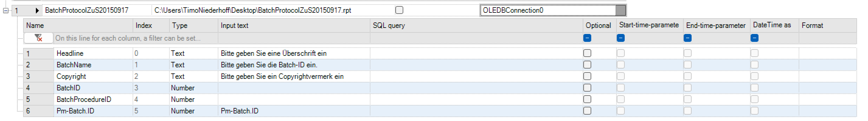Click the Input text column header
868x121 pixels.
[294, 25]
